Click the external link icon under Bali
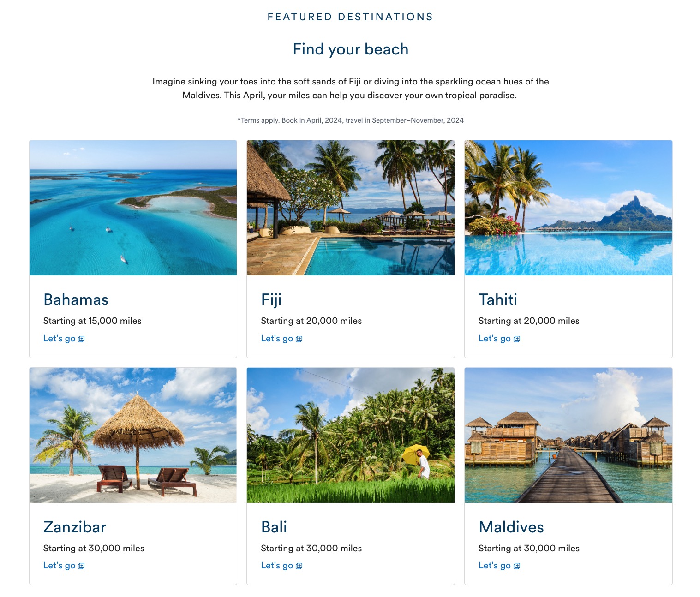Screen dimensions: 700x597 (x=299, y=566)
